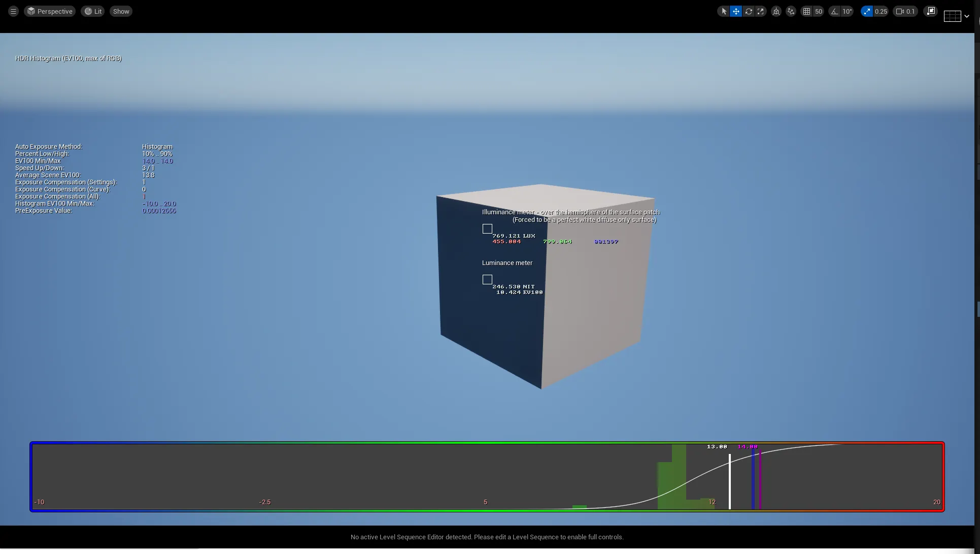Viewport: 980px width, 554px height.
Task: Activate the Translate move tool
Action: click(x=736, y=11)
